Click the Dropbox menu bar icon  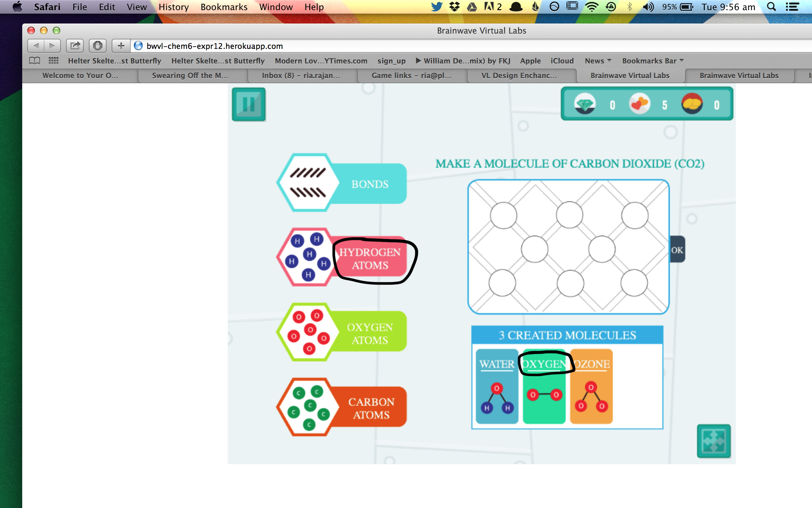tap(454, 7)
